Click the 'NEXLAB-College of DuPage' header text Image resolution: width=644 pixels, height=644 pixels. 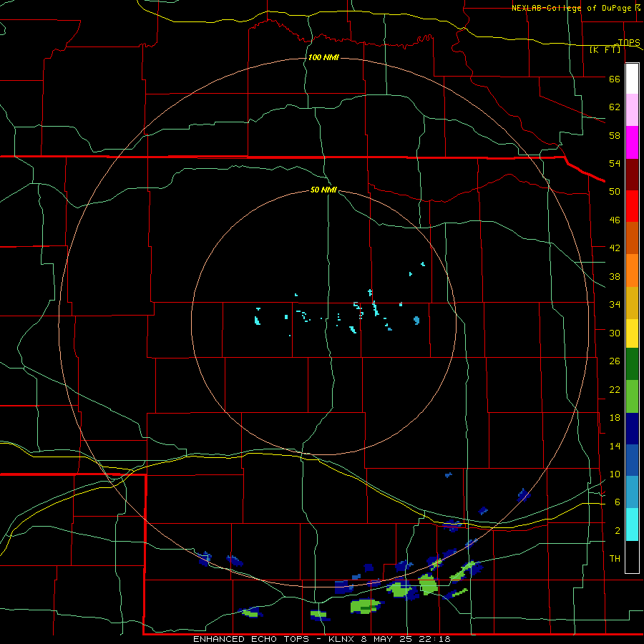coord(571,8)
